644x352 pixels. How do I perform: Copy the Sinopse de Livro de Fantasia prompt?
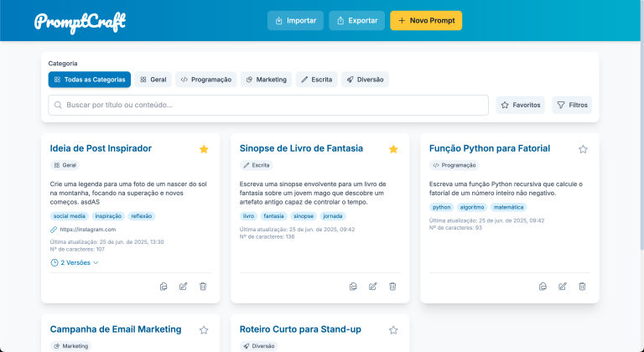coord(353,287)
